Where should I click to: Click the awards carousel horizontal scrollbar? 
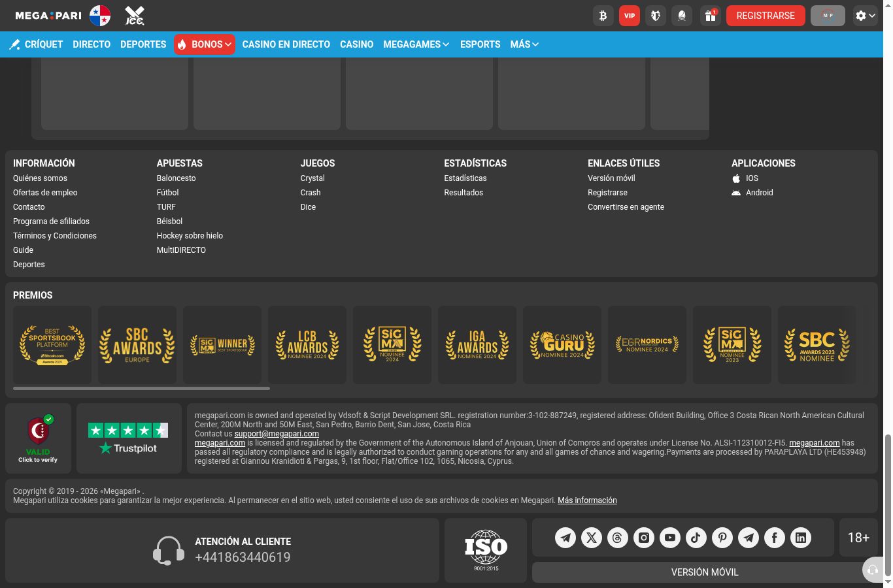click(x=141, y=388)
